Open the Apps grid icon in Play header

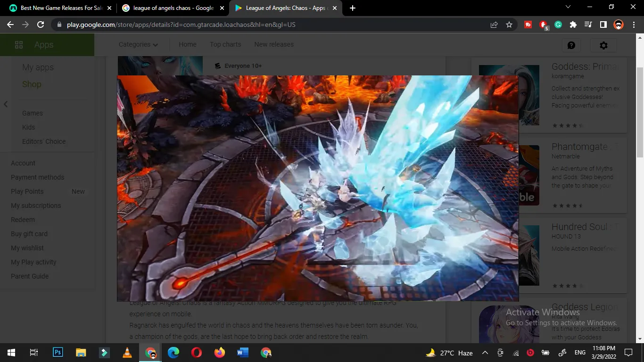tap(19, 45)
